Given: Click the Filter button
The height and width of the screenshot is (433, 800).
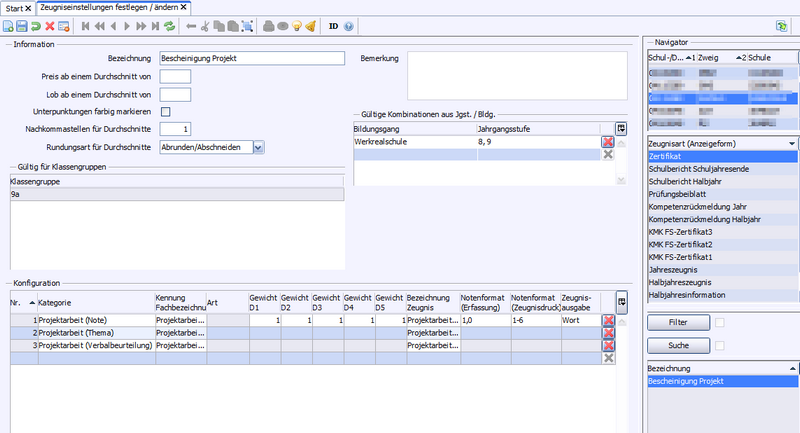Looking at the screenshot, I should tap(677, 323).
